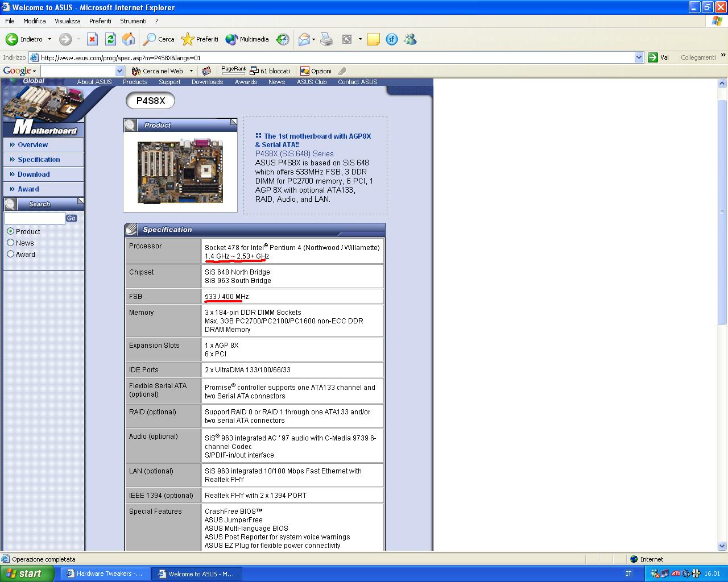Click 61 bloccati popup blocker
This screenshot has height=582, width=728.
click(x=270, y=71)
